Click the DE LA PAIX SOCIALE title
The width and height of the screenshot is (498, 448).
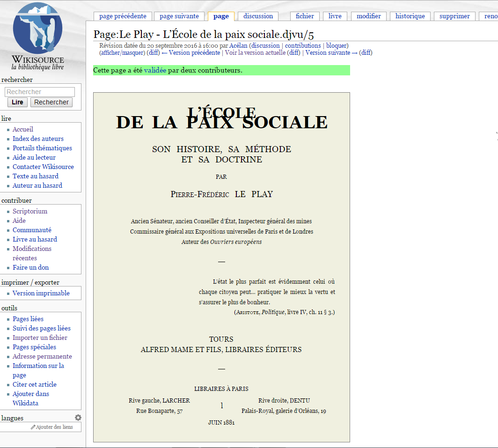(x=222, y=123)
